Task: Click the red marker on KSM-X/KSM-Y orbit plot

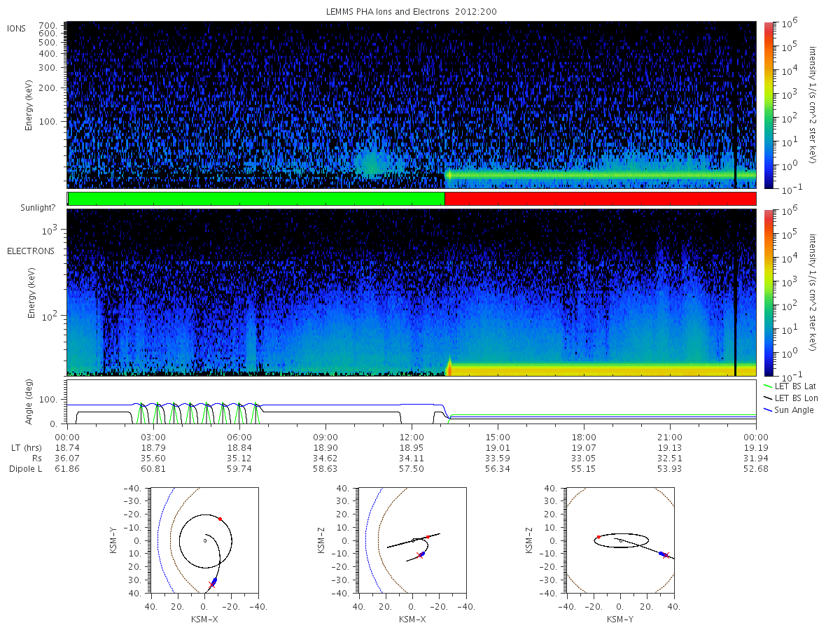Action: click(220, 519)
